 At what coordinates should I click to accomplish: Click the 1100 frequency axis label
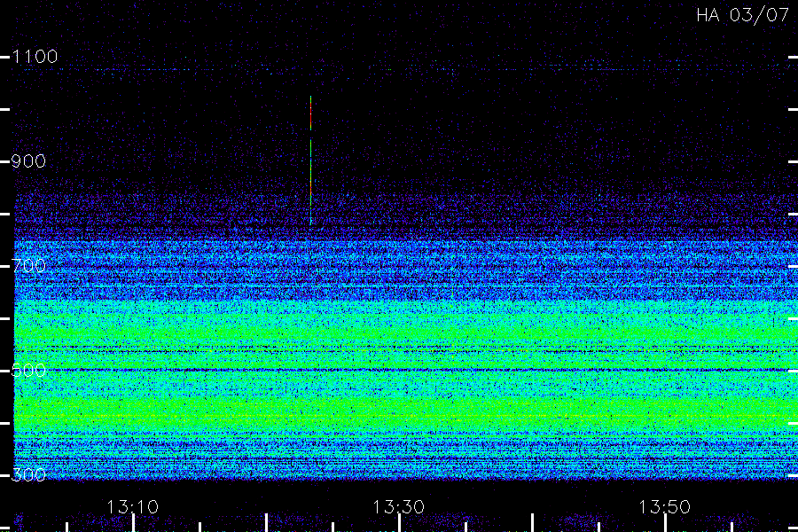(35, 57)
